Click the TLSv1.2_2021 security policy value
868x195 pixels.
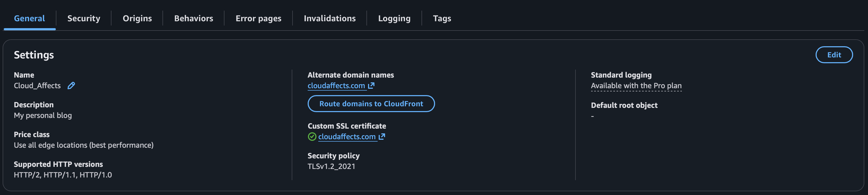(331, 166)
